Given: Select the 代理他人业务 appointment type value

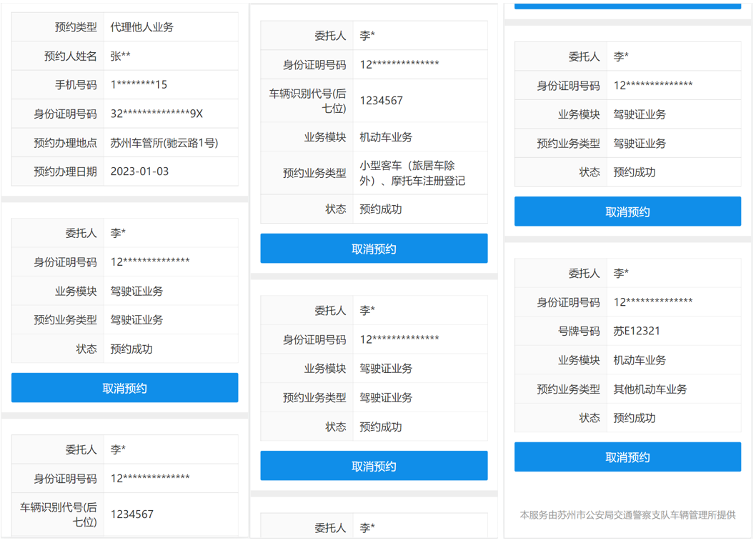Looking at the screenshot, I should click(142, 27).
